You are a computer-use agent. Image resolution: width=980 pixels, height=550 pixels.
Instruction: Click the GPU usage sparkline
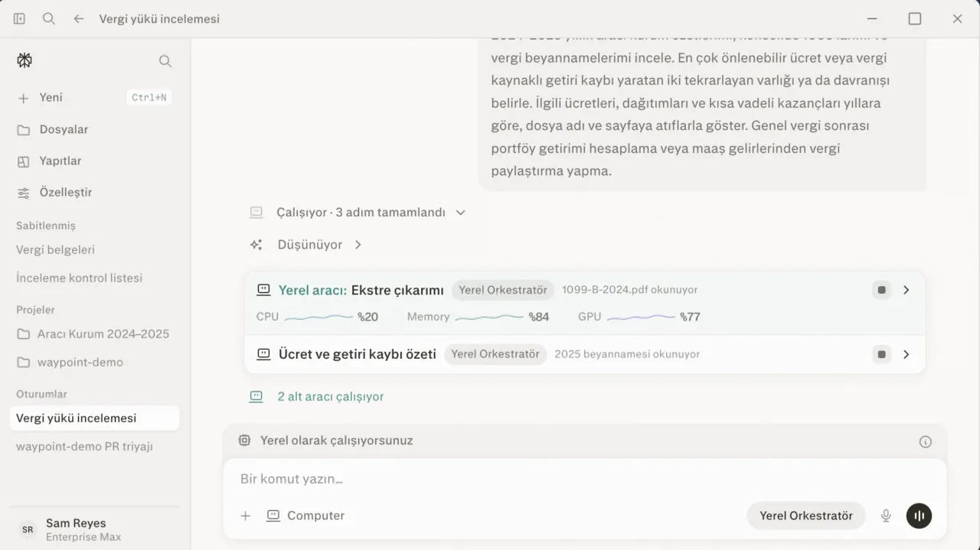pyautogui.click(x=641, y=317)
